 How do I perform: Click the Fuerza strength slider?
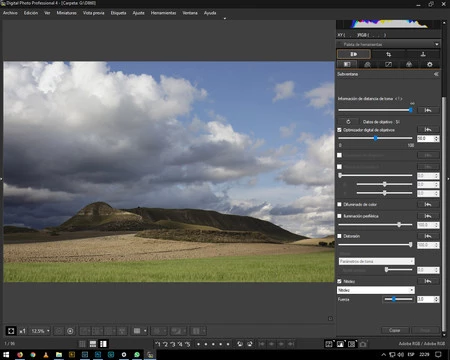pyautogui.click(x=398, y=299)
